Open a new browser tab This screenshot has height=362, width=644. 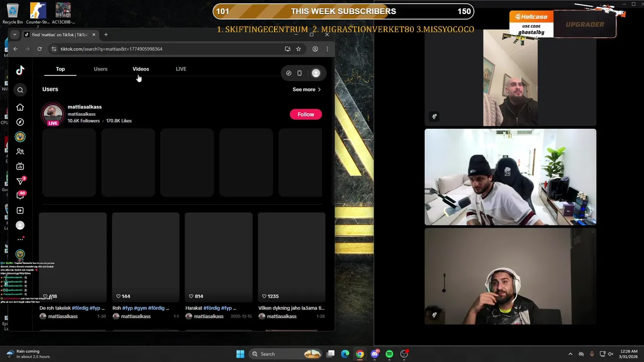[x=106, y=35]
